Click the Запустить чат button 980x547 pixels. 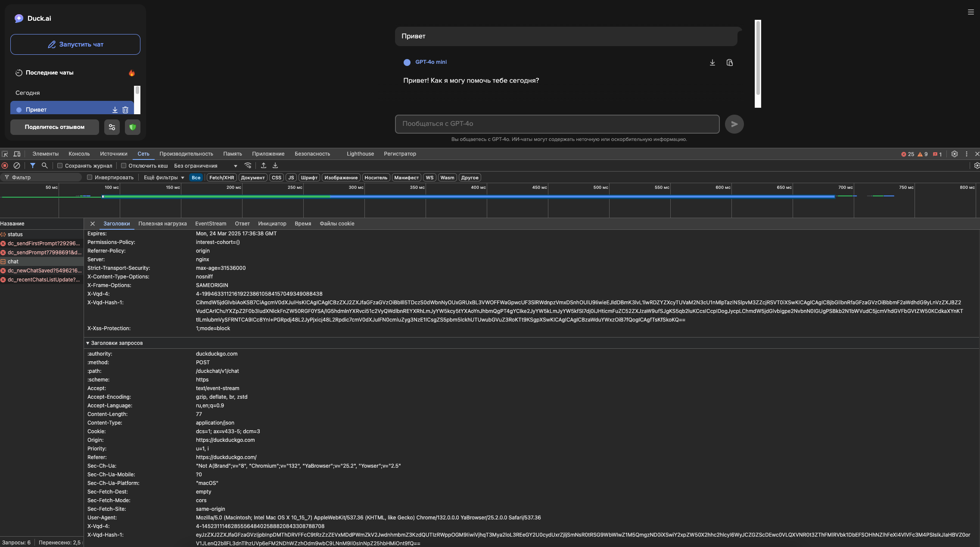point(75,44)
